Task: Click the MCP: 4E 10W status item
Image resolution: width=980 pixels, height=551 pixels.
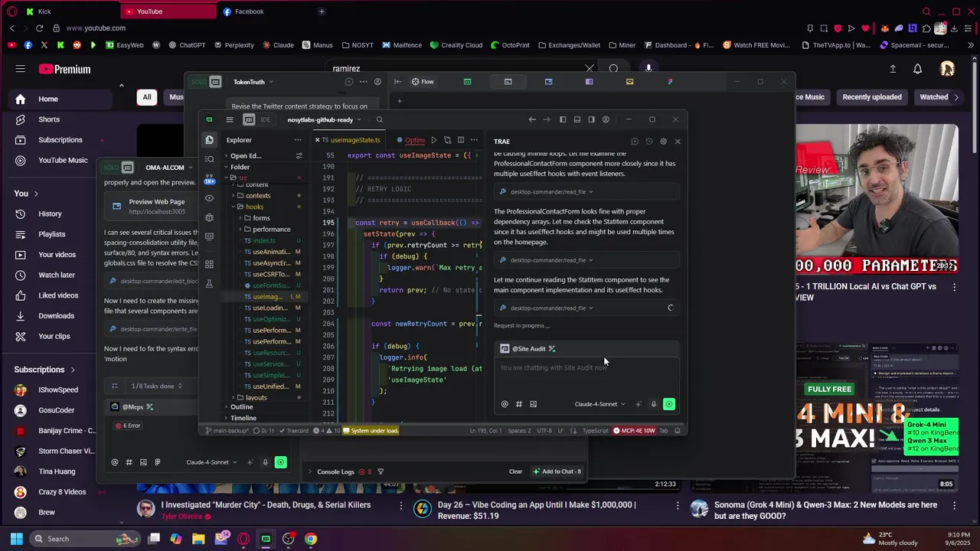Action: coord(634,431)
